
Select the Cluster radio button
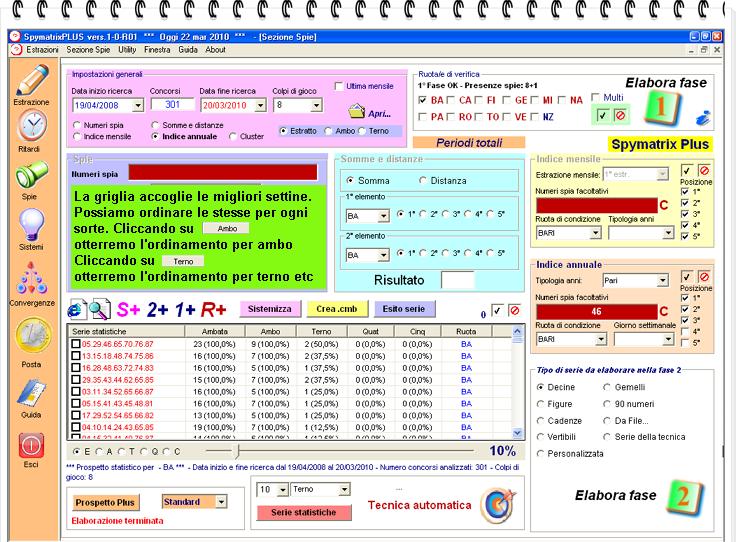233,137
